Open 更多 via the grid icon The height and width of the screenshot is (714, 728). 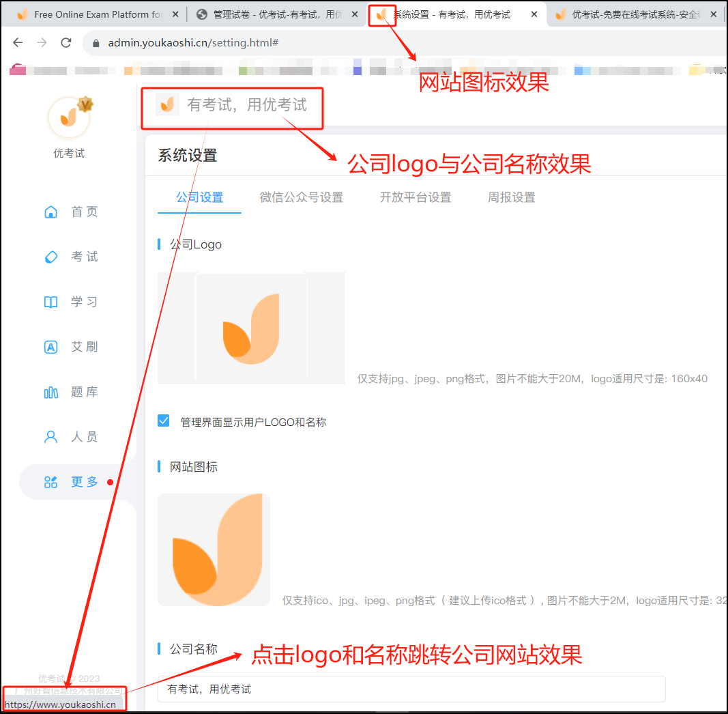coord(50,482)
